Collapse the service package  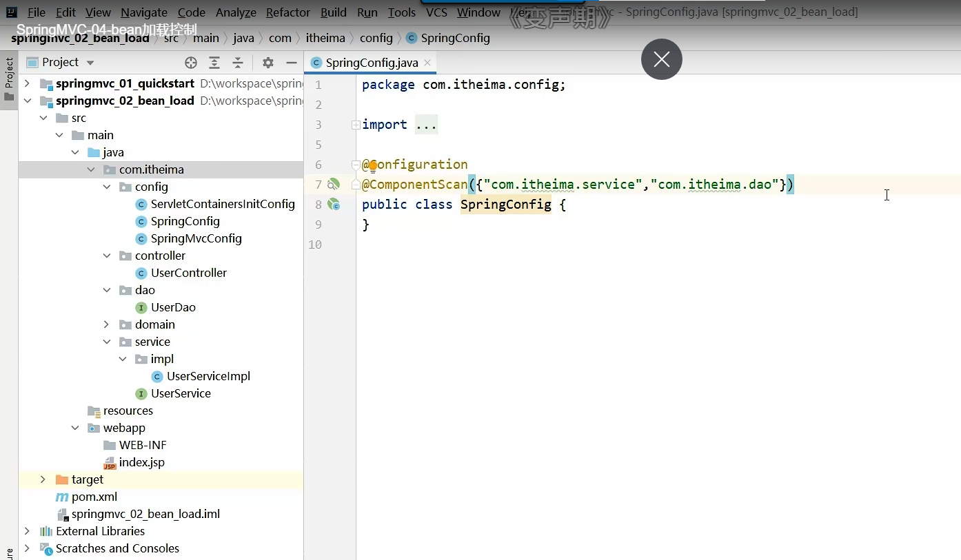click(107, 342)
